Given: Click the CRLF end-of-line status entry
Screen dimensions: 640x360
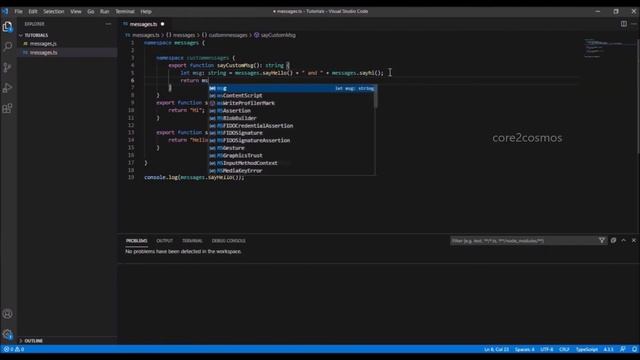Looking at the screenshot, I should pos(564,349).
